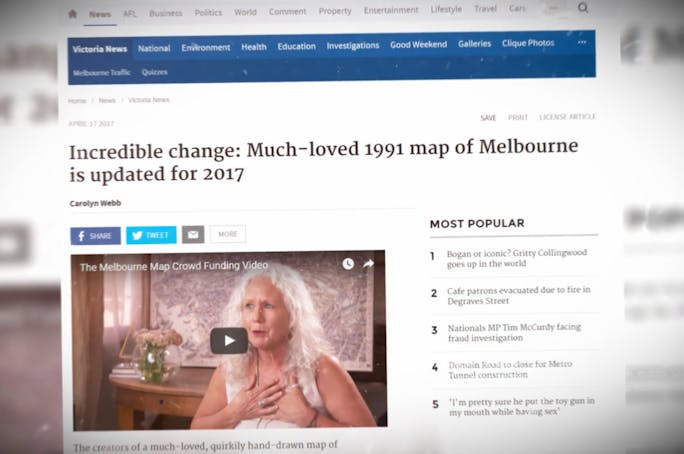Open the search magnifier icon
Image resolution: width=684 pixels, height=454 pixels.
(583, 7)
